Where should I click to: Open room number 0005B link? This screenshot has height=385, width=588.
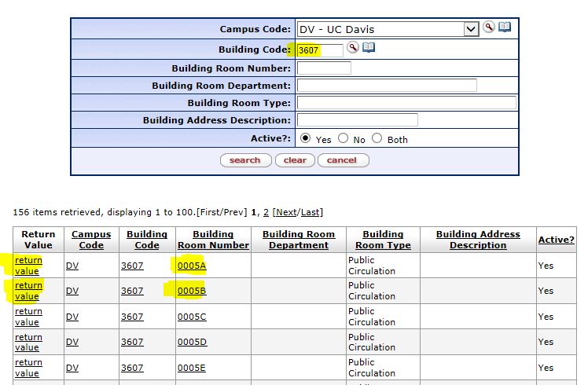pos(191,291)
